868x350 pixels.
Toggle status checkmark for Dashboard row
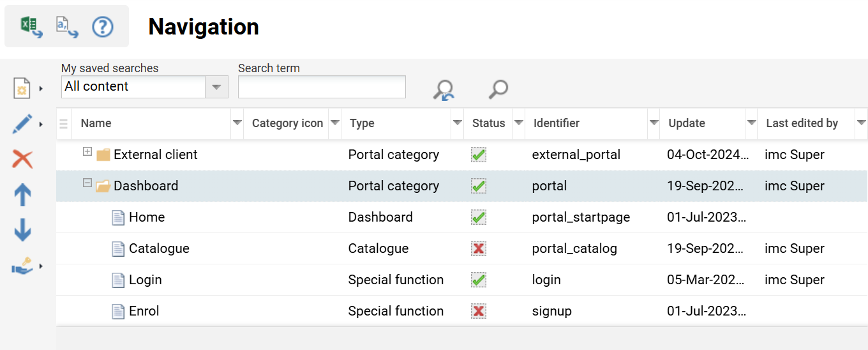(x=479, y=186)
